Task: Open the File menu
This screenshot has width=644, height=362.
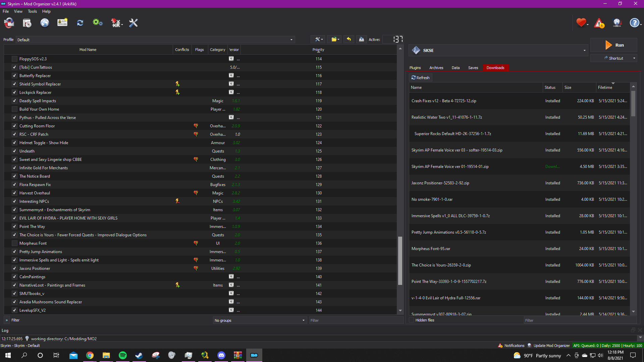Action: (6, 11)
